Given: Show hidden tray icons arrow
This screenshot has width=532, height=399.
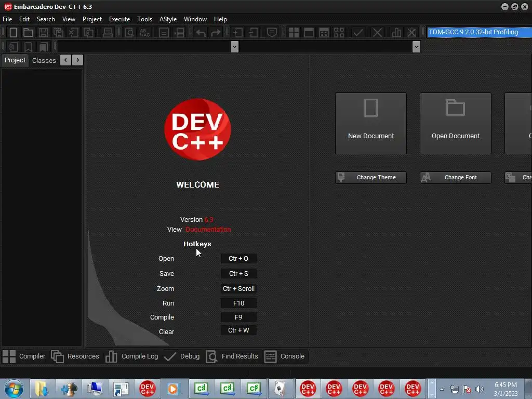Looking at the screenshot, I should point(442,390).
